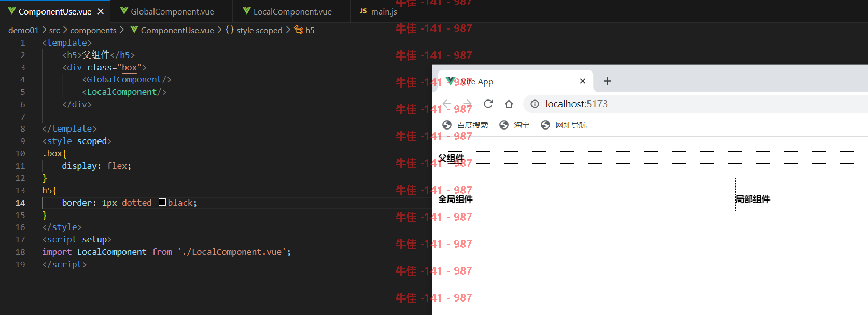Click the localhost:5173 address bar
Viewport: 868px width, 315px height.
point(696,104)
